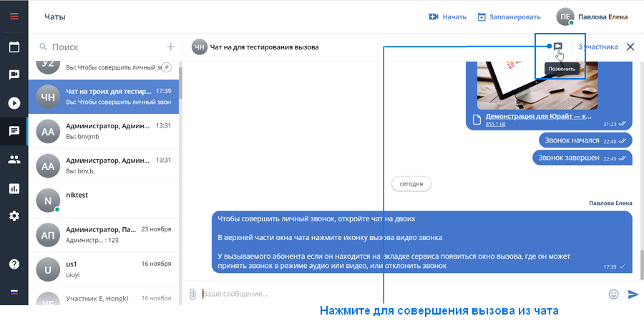Screen dimensions: 644x321
Task: Open the emoji picker smiley icon
Action: [x=613, y=294]
